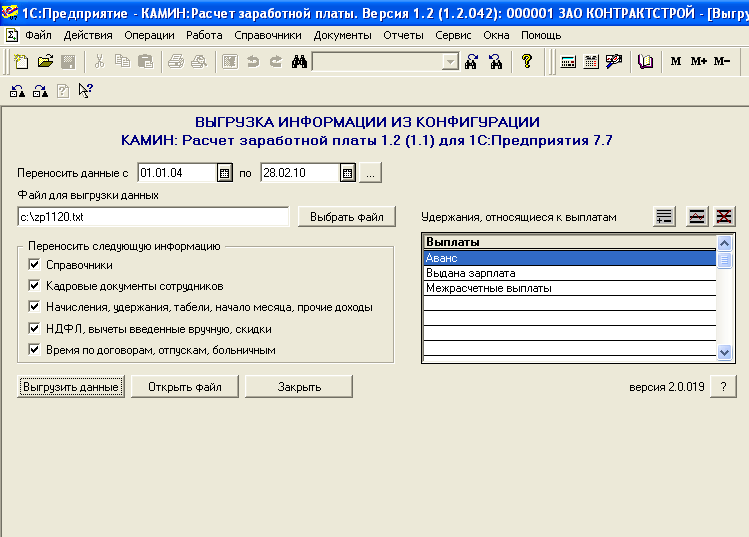This screenshot has height=537, width=749.
Task: Click the M+ memory button in toolbar
Action: 698,62
